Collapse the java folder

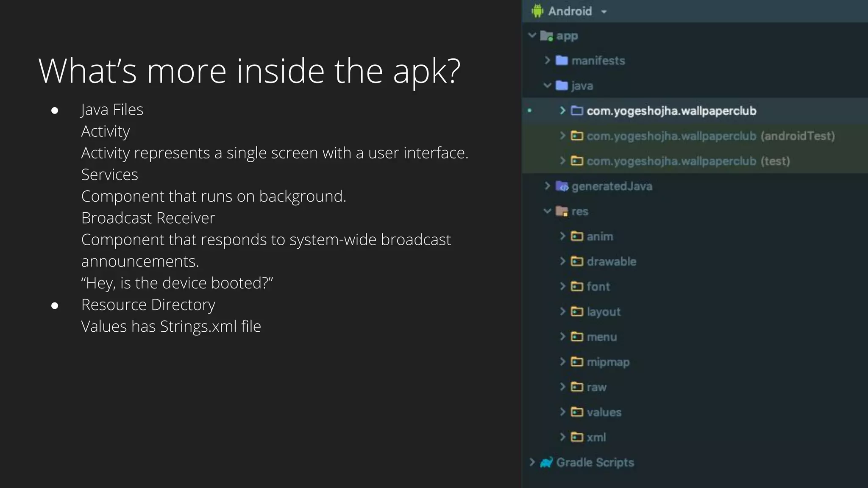548,86
